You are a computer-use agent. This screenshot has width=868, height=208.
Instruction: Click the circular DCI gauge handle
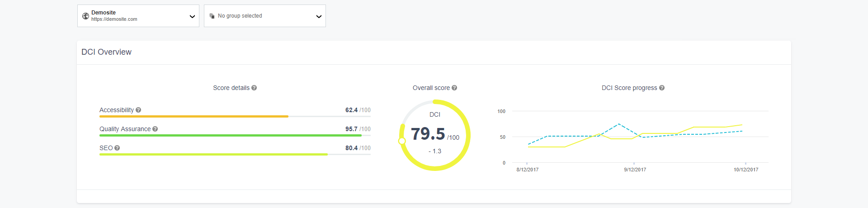coord(402,141)
